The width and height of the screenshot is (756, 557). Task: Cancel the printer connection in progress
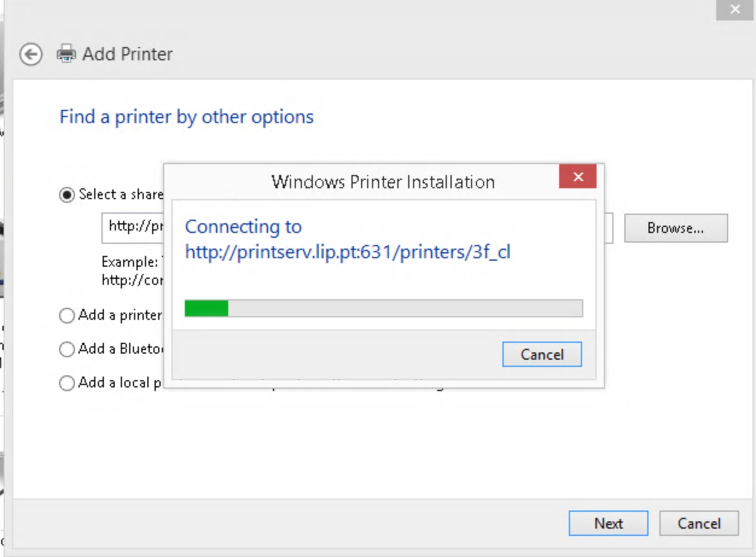click(x=542, y=354)
